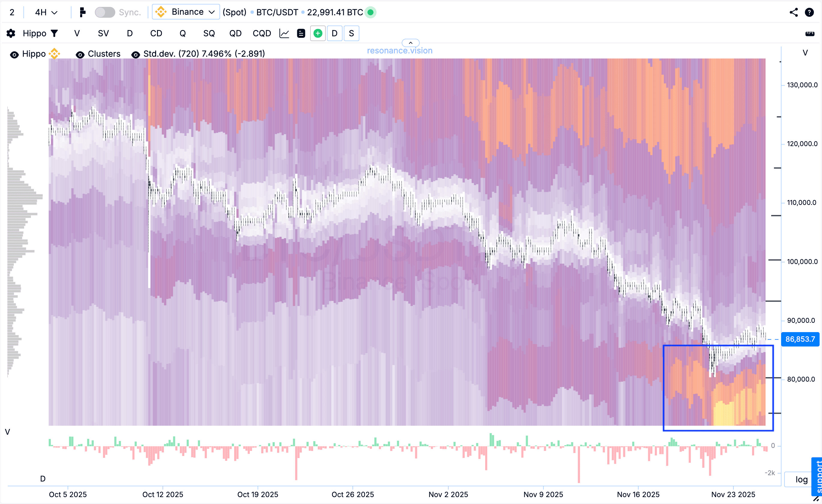
Task: Click the ruler measure icon
Action: click(x=810, y=33)
